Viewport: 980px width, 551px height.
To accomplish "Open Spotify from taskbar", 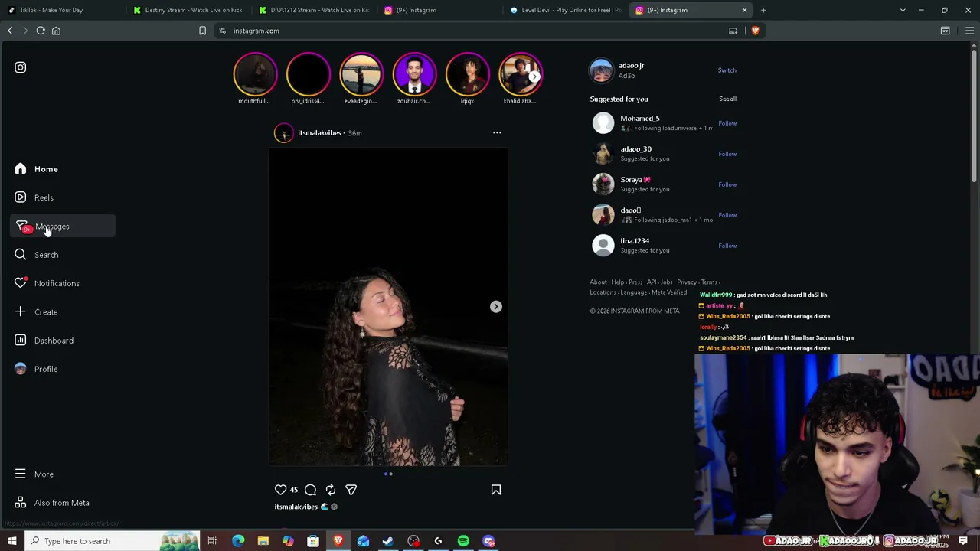I will (463, 541).
